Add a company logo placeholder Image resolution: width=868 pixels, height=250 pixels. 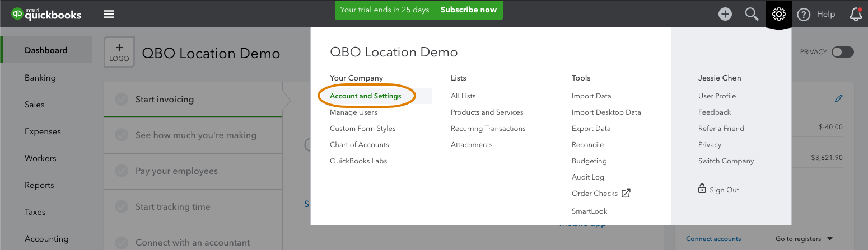(119, 53)
